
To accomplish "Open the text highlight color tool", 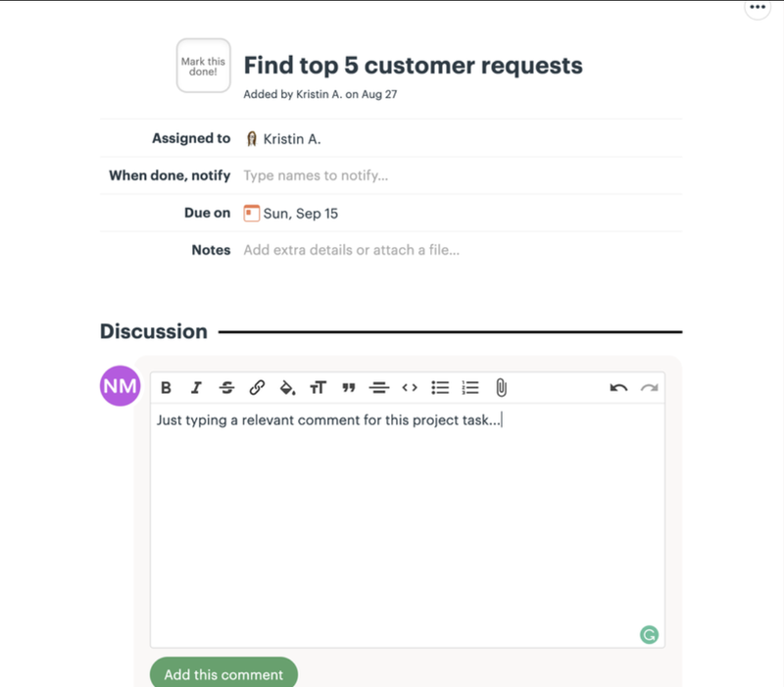I will pyautogui.click(x=287, y=387).
